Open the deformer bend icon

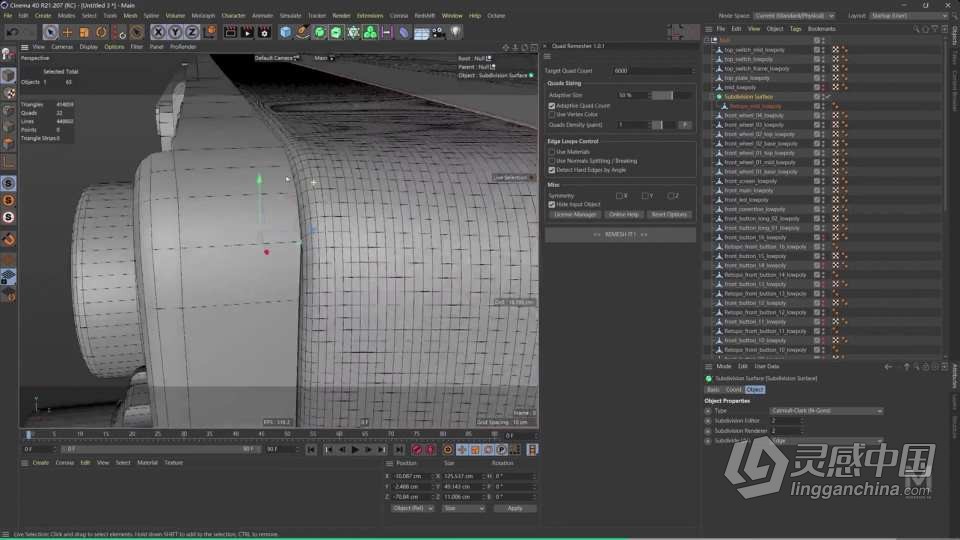(403, 32)
